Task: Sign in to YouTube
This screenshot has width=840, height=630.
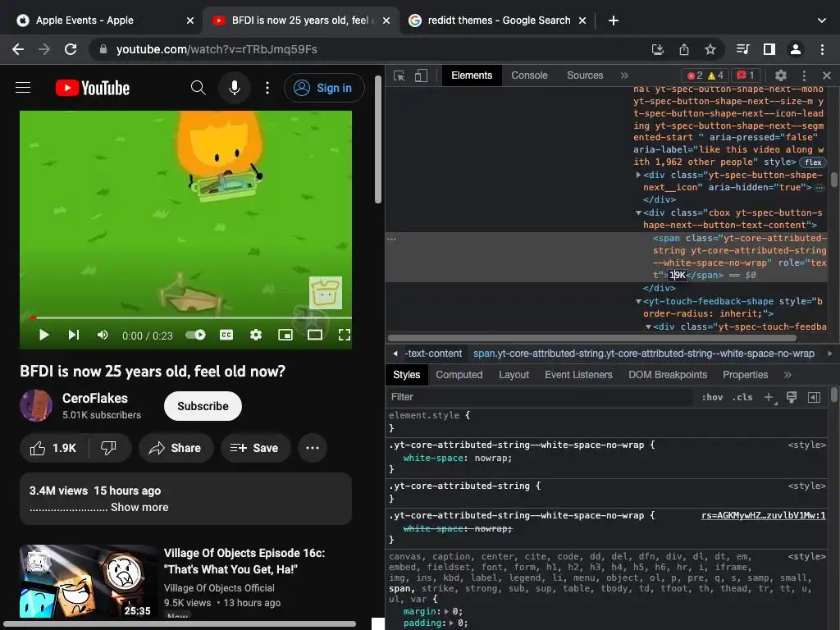Action: tap(324, 88)
